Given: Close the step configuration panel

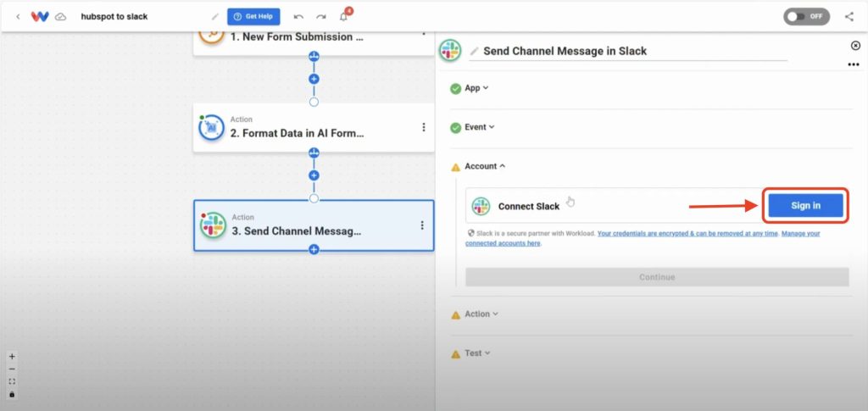Looking at the screenshot, I should pos(855,46).
